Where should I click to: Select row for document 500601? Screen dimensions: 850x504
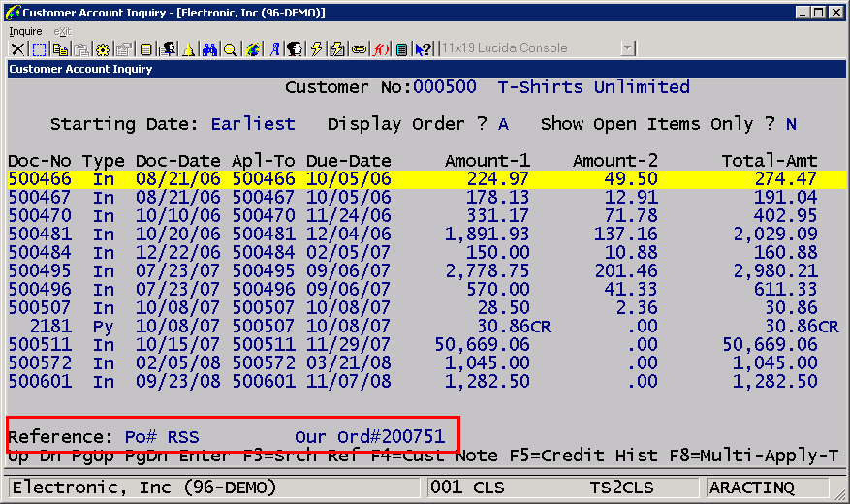(x=426, y=382)
